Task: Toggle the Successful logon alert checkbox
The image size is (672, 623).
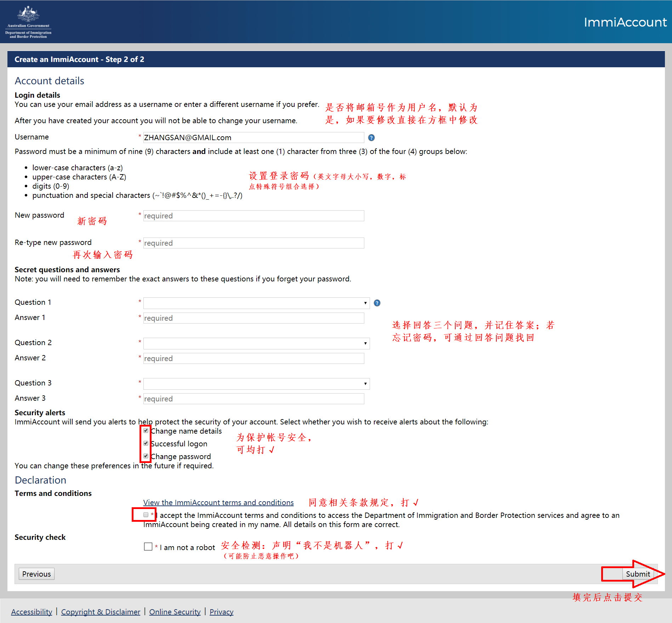Action: tap(146, 443)
